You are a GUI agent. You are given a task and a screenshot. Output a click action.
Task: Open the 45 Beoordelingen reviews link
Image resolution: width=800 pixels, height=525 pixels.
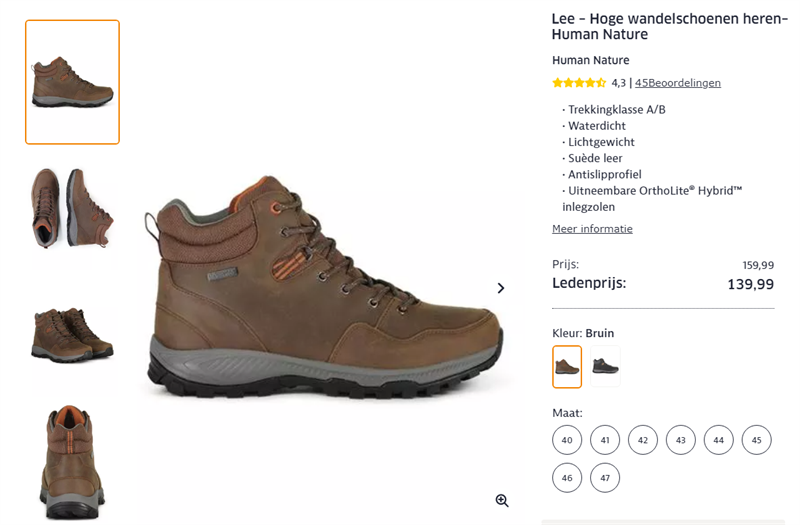coord(678,83)
